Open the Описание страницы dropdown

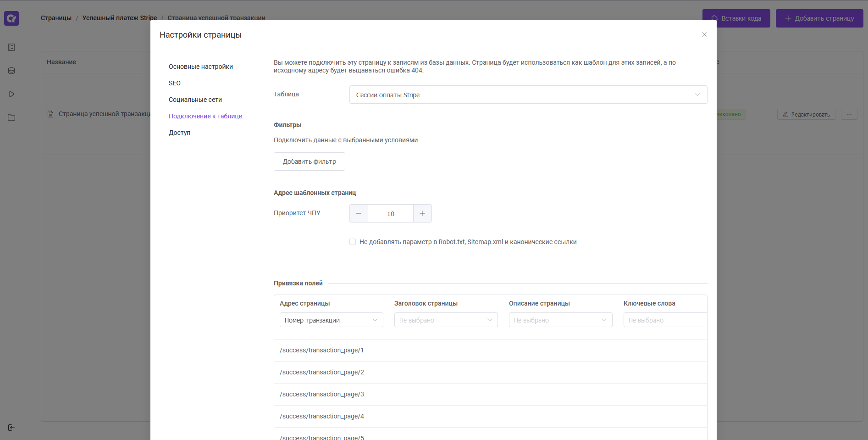pos(561,320)
